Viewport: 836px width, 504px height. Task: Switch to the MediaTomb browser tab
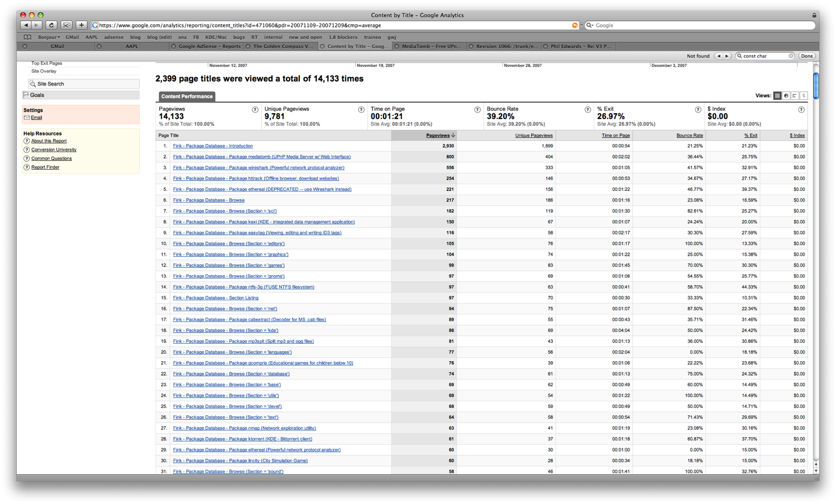pyautogui.click(x=431, y=46)
